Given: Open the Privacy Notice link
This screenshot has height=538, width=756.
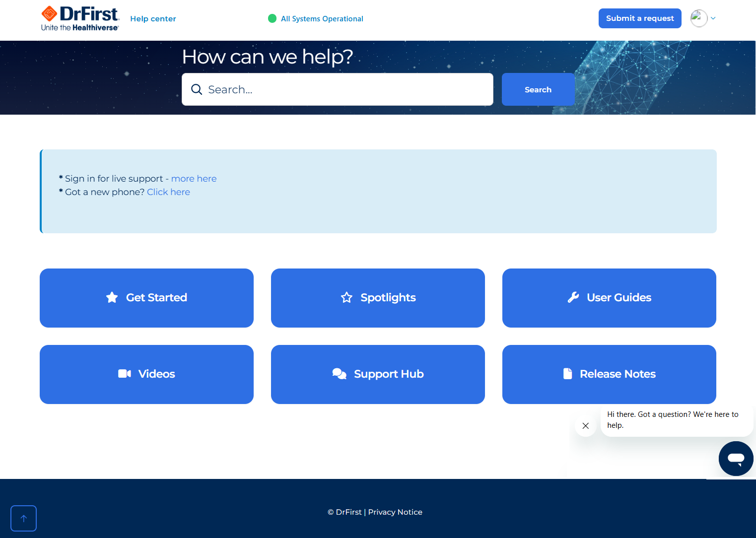Looking at the screenshot, I should 395,512.
